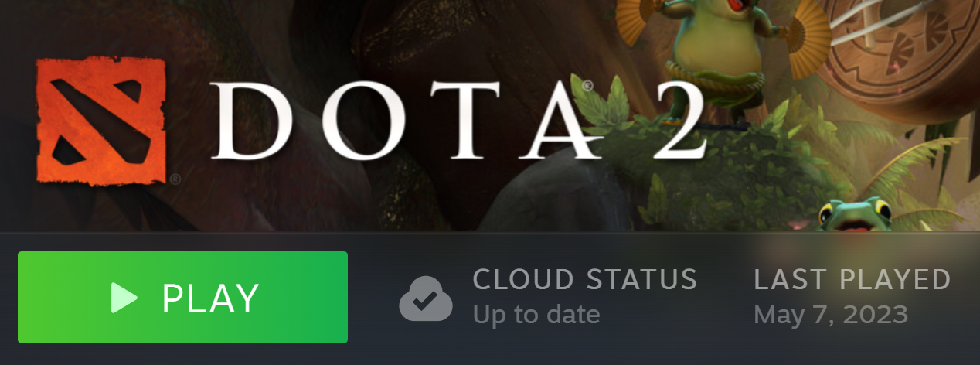The width and height of the screenshot is (980, 365).
Task: Select the CLOUD STATUS label
Action: 585,279
